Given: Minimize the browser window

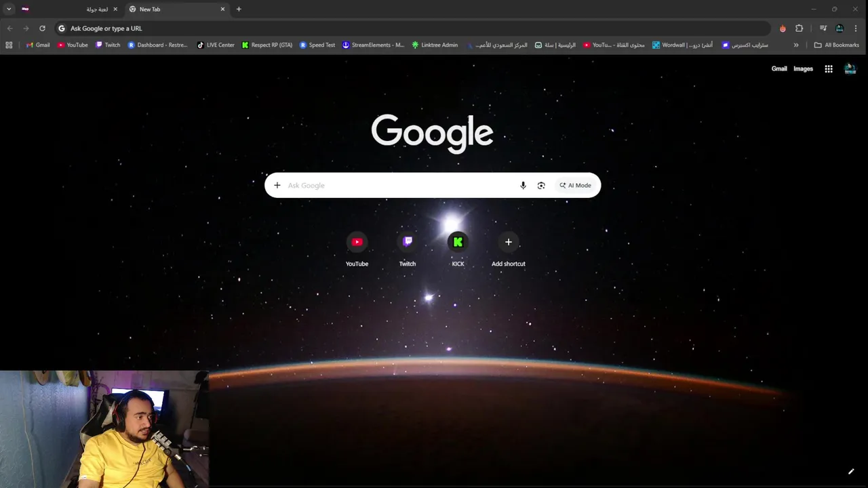Looking at the screenshot, I should pyautogui.click(x=814, y=9).
